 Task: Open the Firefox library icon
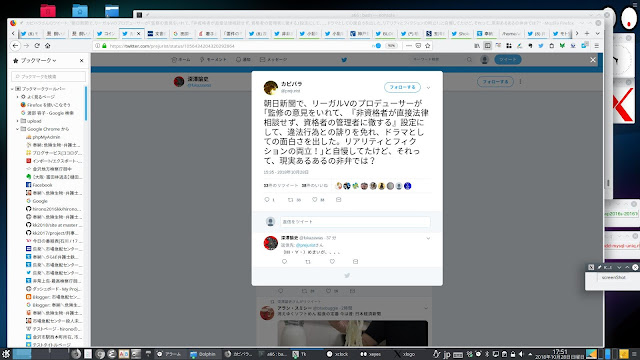click(477, 46)
